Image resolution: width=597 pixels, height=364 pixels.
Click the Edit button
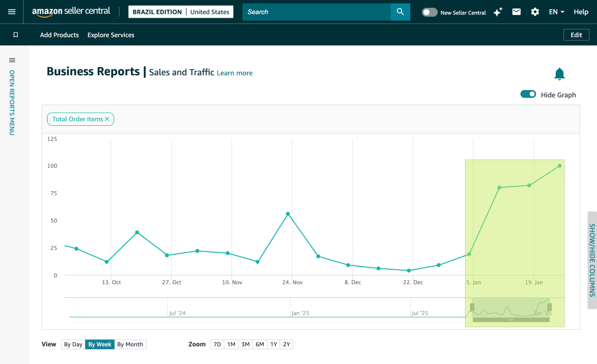576,35
